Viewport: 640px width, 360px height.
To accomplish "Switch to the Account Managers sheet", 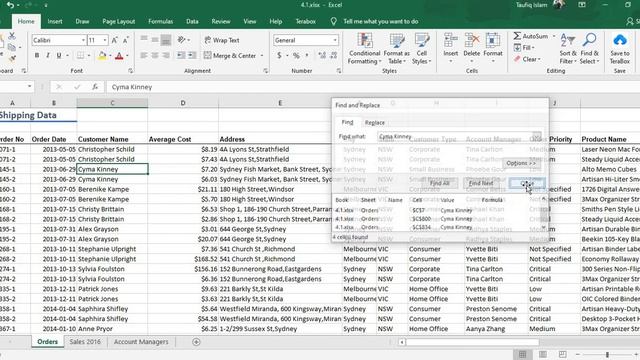I will point(141,342).
